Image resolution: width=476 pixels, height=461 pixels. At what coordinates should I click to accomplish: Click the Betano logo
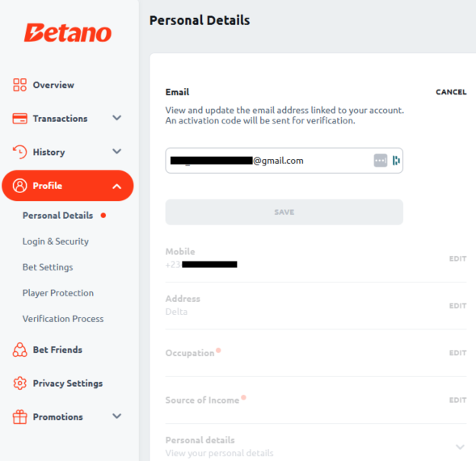tap(68, 33)
